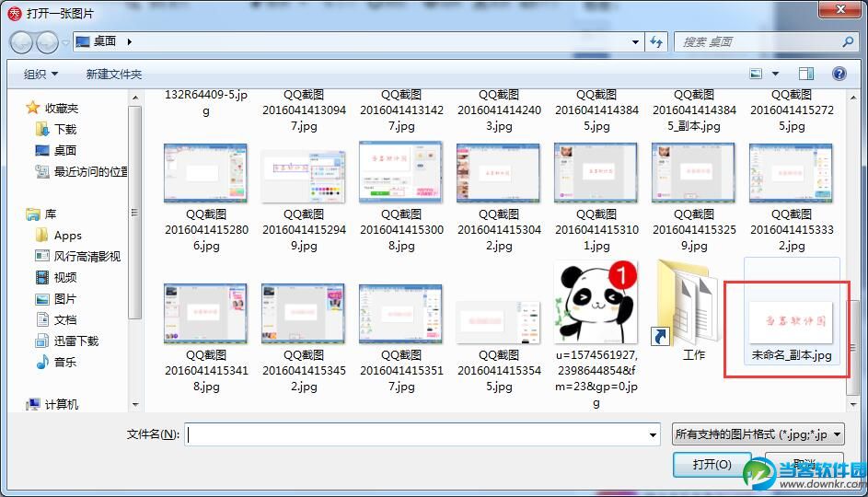Select the 桌面 icon under favorites

pyautogui.click(x=42, y=150)
